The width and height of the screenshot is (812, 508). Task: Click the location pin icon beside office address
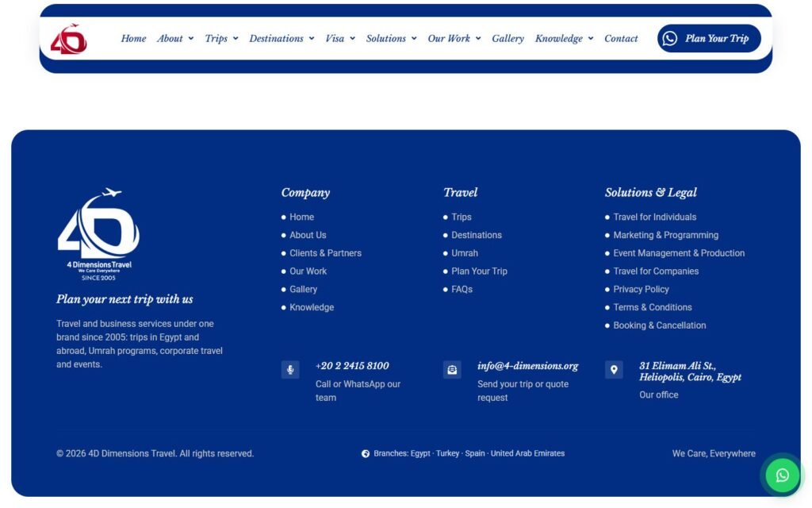(614, 370)
